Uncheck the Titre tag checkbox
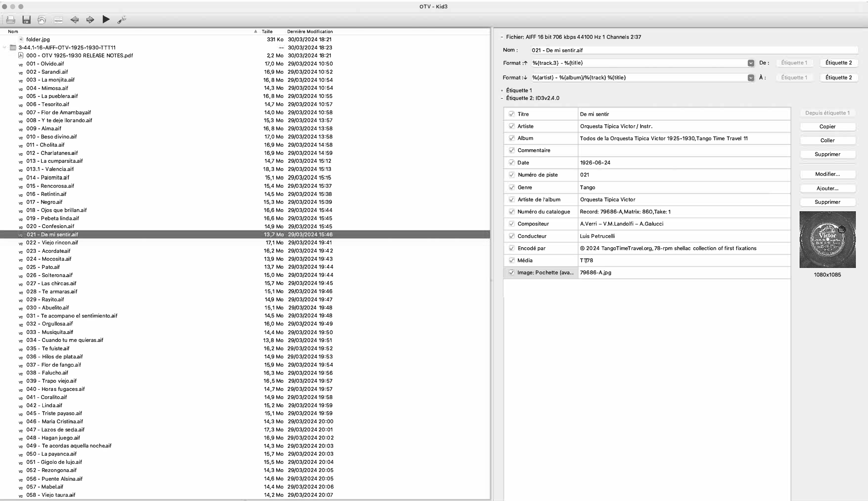 click(x=512, y=114)
